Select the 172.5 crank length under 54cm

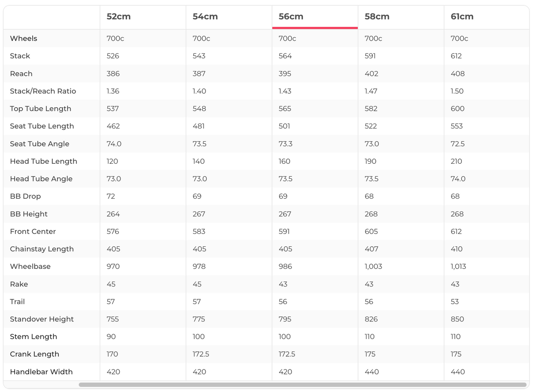pos(201,354)
